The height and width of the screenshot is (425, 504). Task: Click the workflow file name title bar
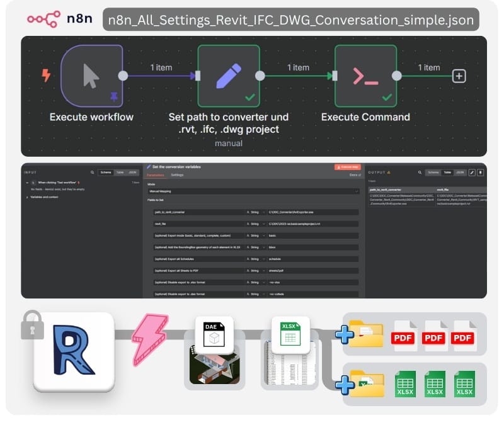click(291, 20)
